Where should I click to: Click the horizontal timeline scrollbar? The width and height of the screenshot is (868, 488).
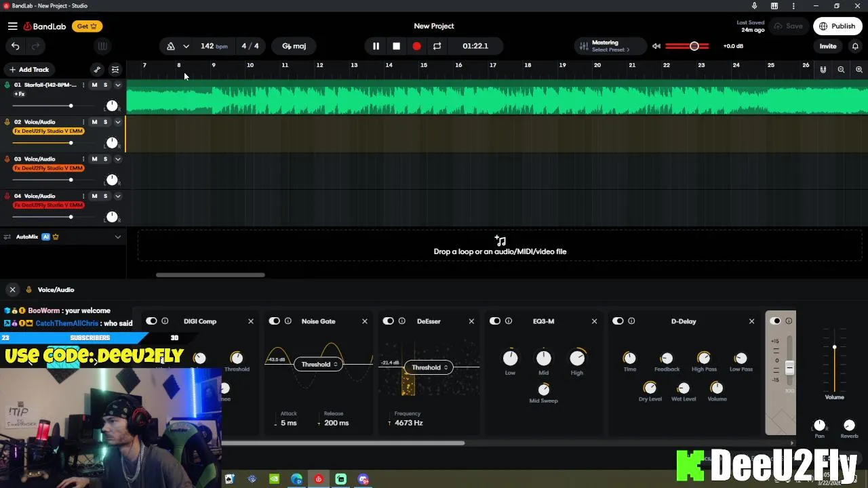(x=210, y=274)
